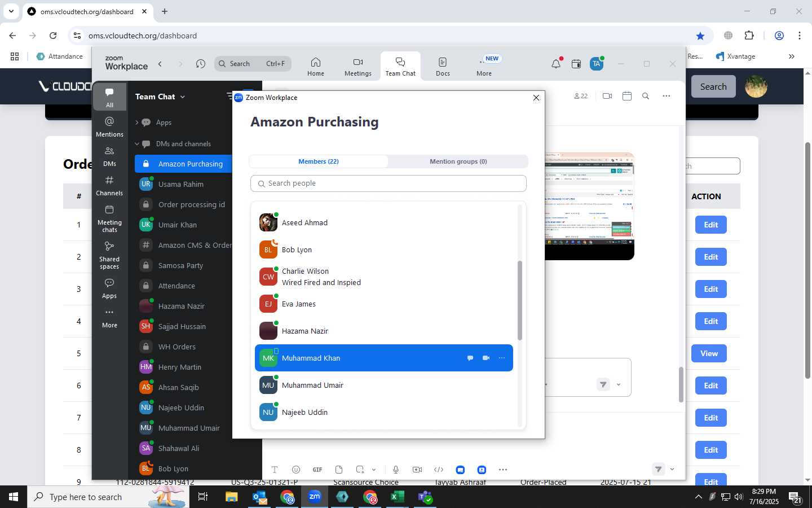Bookmark this page star icon
Screen dimensions: 812x508
(700, 36)
